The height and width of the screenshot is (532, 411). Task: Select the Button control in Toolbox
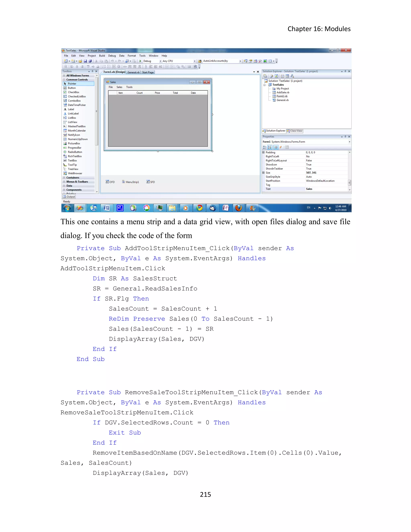point(72,88)
